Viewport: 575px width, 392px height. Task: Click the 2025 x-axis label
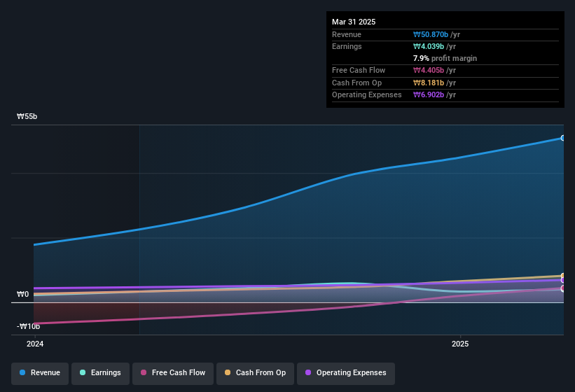[460, 344]
